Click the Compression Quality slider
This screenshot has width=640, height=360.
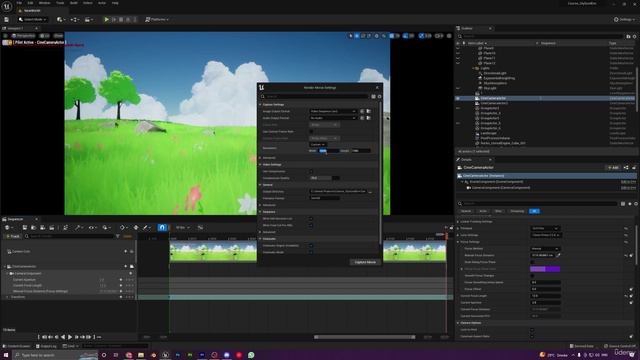pos(324,178)
